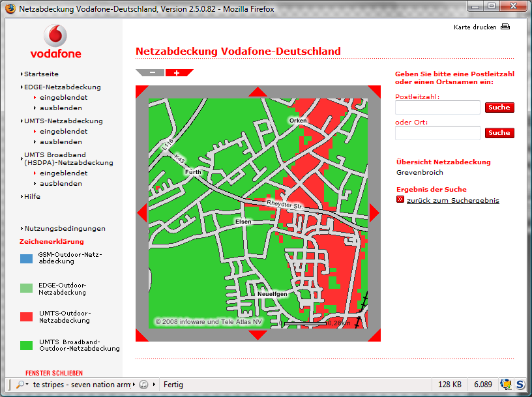Open dropdown arrow after music search text
The width and height of the screenshot is (532, 397).
pos(134,385)
